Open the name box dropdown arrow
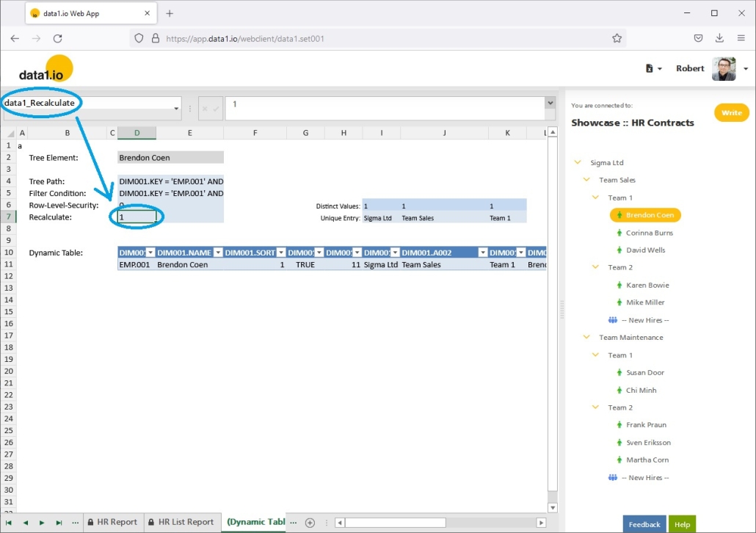Image resolution: width=756 pixels, height=533 pixels. 176,109
